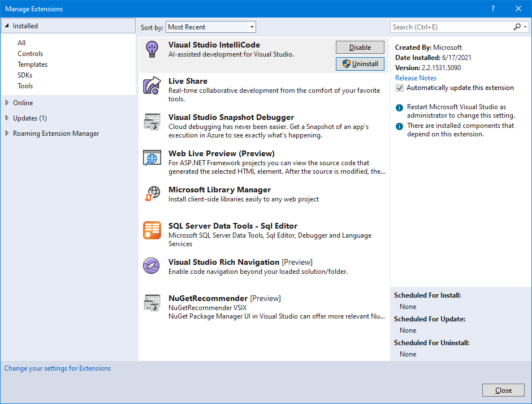532x404 pixels.
Task: Click the Visual Studio Snapshot Debugger icon
Action: pos(152,122)
